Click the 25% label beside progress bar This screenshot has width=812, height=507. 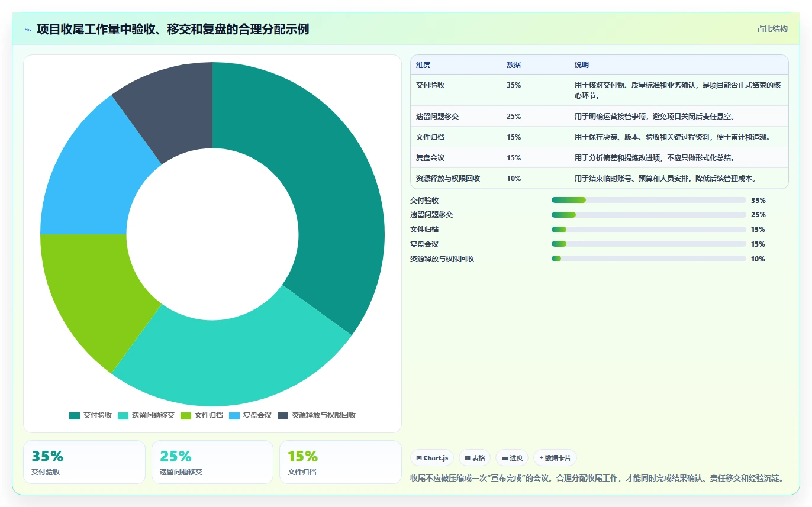pyautogui.click(x=758, y=215)
